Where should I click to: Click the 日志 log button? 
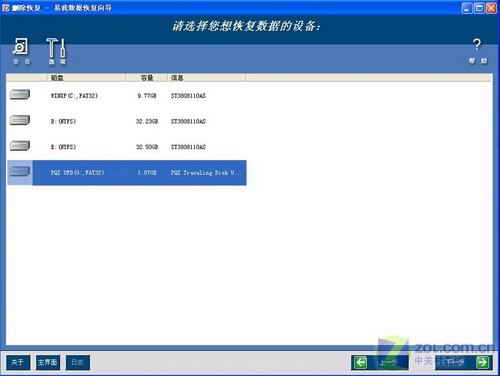(x=77, y=362)
